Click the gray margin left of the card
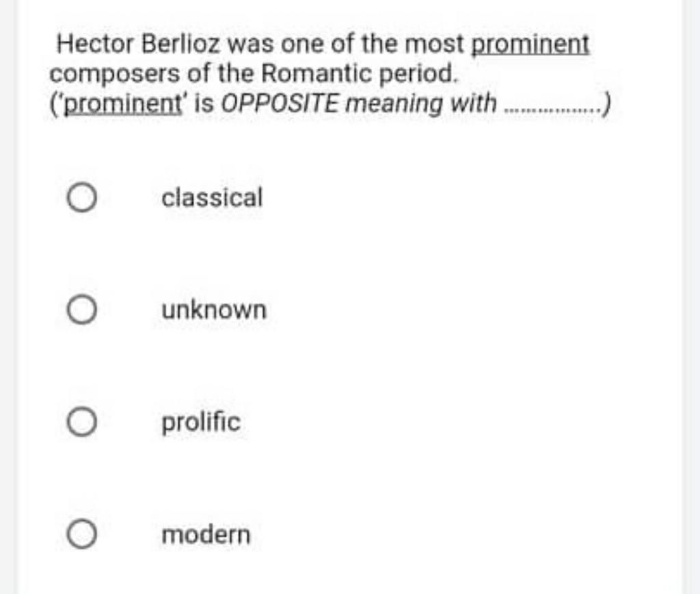 click(9, 297)
